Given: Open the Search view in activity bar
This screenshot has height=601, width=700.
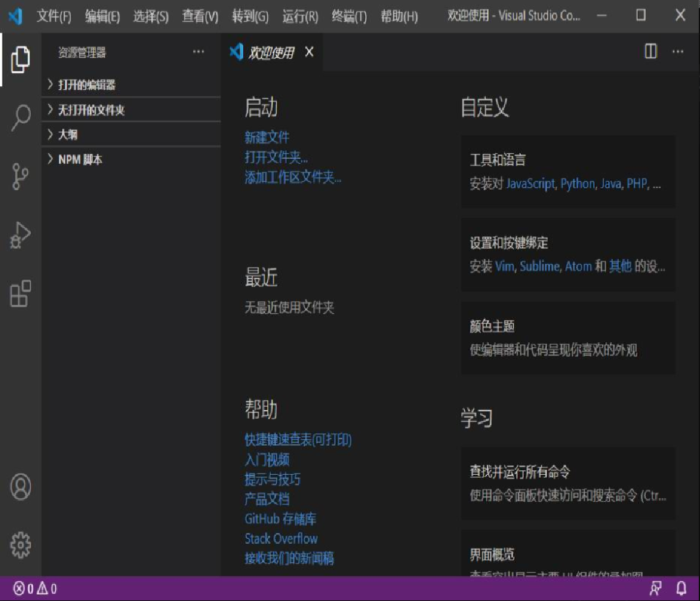Looking at the screenshot, I should pyautogui.click(x=20, y=118).
